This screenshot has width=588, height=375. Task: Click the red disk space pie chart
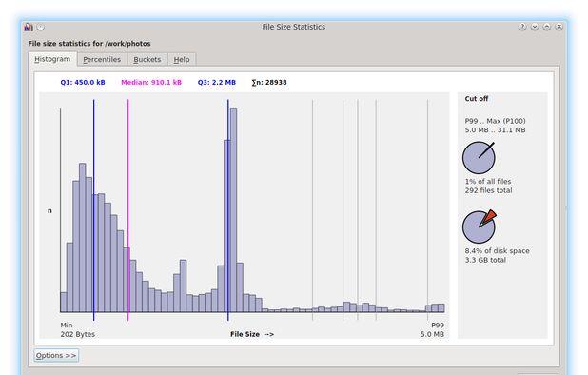(x=480, y=227)
